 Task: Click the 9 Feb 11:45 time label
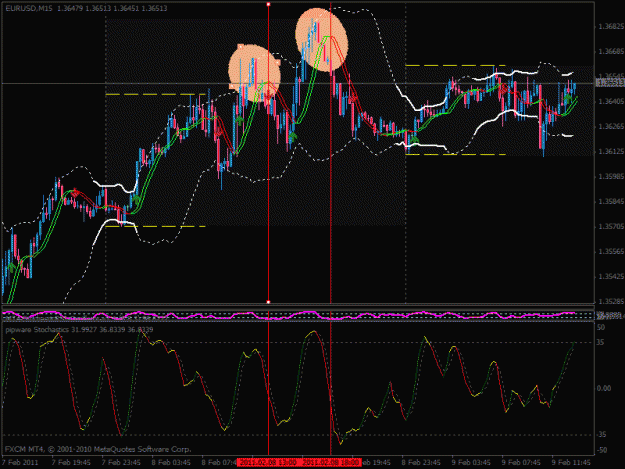tap(571, 463)
